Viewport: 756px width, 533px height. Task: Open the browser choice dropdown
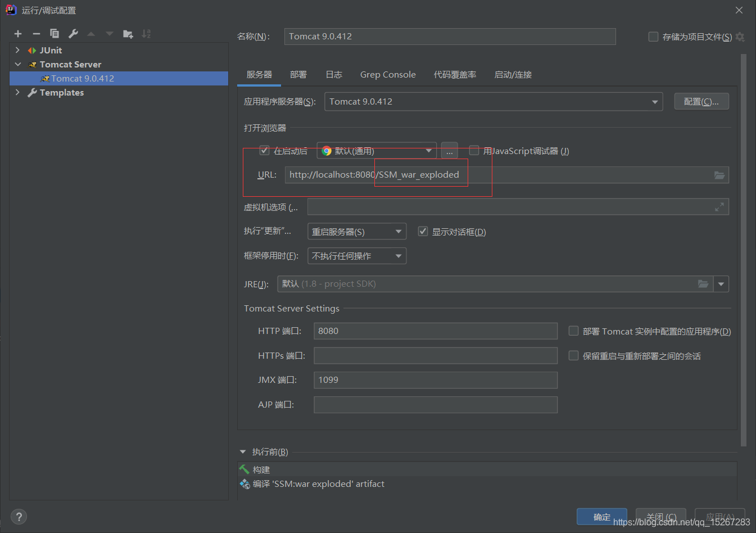pos(377,151)
